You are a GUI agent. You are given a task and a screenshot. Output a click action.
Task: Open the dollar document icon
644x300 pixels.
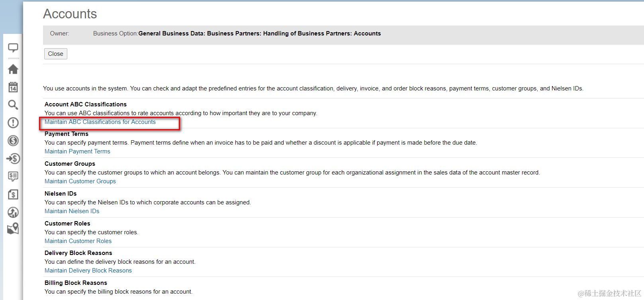click(x=13, y=194)
